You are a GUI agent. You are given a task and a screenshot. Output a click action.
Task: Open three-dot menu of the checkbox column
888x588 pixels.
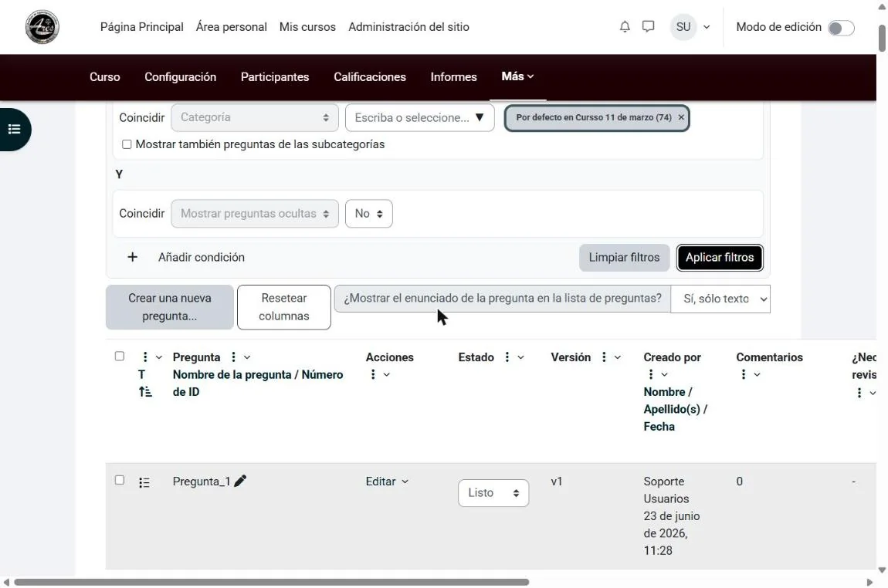(x=145, y=357)
